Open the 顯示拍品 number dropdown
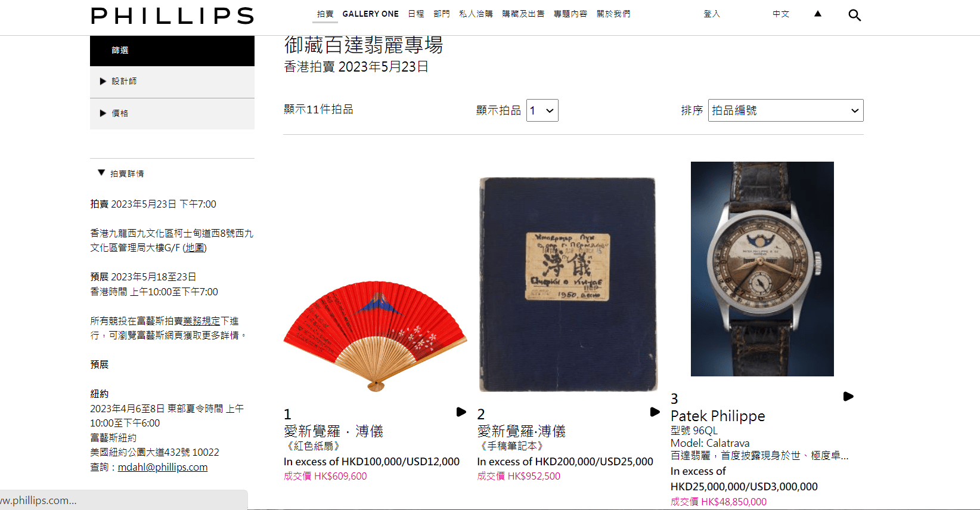The image size is (980, 510). point(542,110)
